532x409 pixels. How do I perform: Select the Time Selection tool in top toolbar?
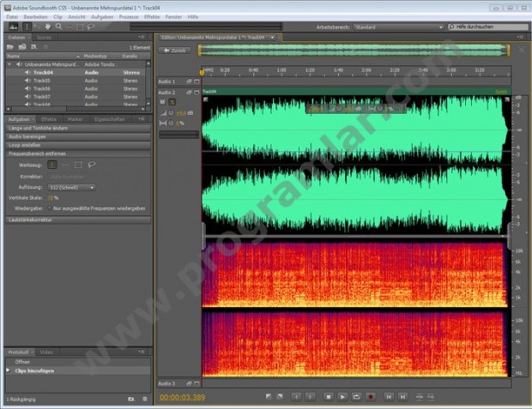[27, 27]
